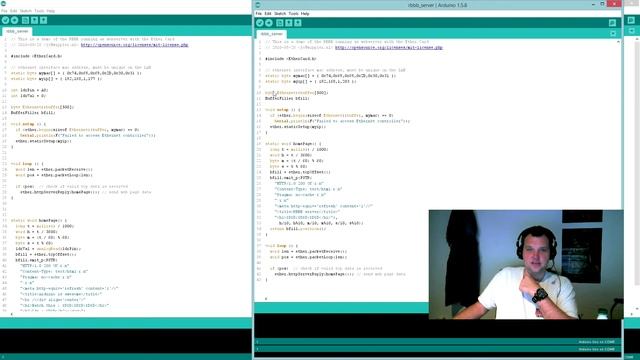This screenshot has width=640, height=360.
Task: Click 'int ldrPin = A0;' line in left window
Action: coord(29,90)
